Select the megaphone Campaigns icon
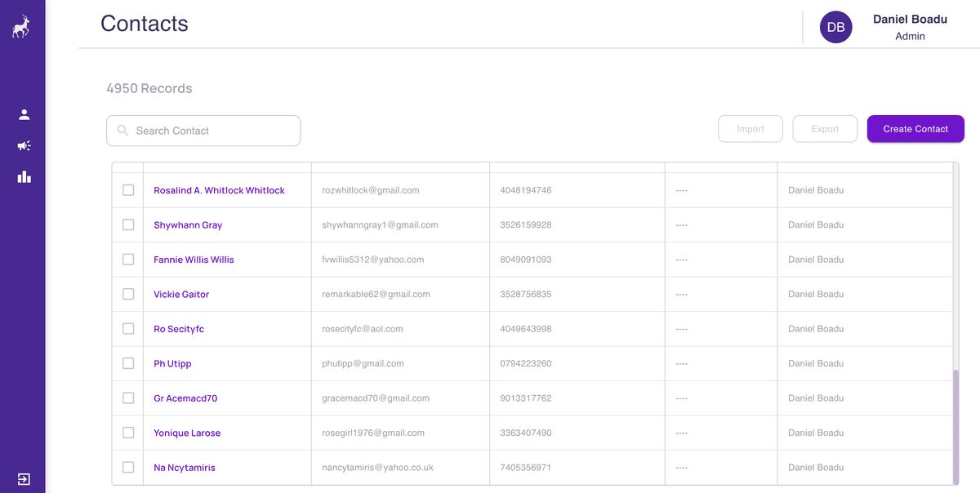Screen dimensions: 980x493 tap(23, 145)
